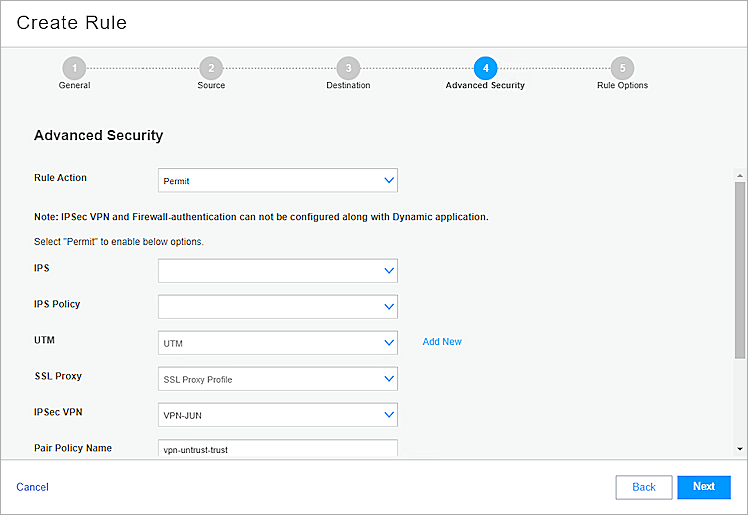Click the 'SSL Proxy' field label
Image resolution: width=748 pixels, height=515 pixels.
(58, 376)
